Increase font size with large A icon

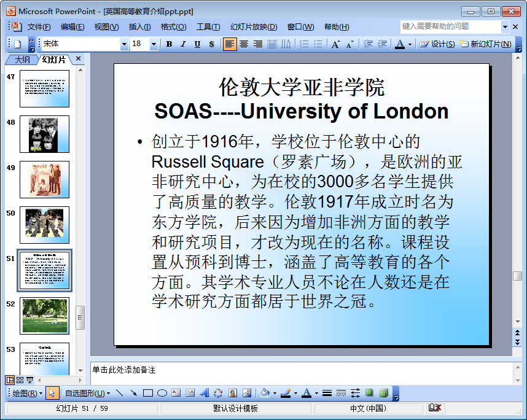(335, 44)
